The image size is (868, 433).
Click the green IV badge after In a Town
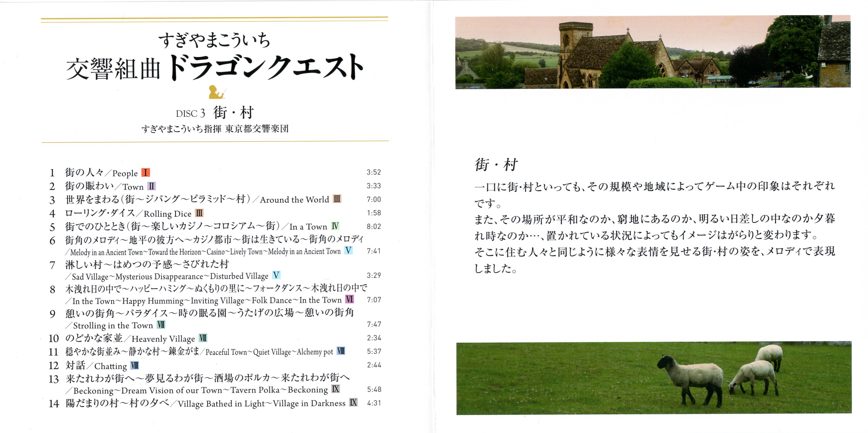pos(335,226)
